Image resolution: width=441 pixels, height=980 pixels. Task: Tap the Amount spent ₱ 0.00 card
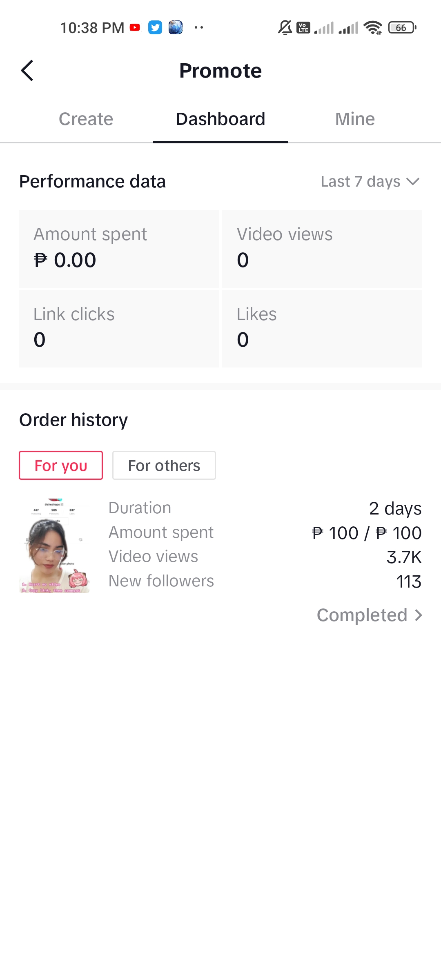(119, 249)
